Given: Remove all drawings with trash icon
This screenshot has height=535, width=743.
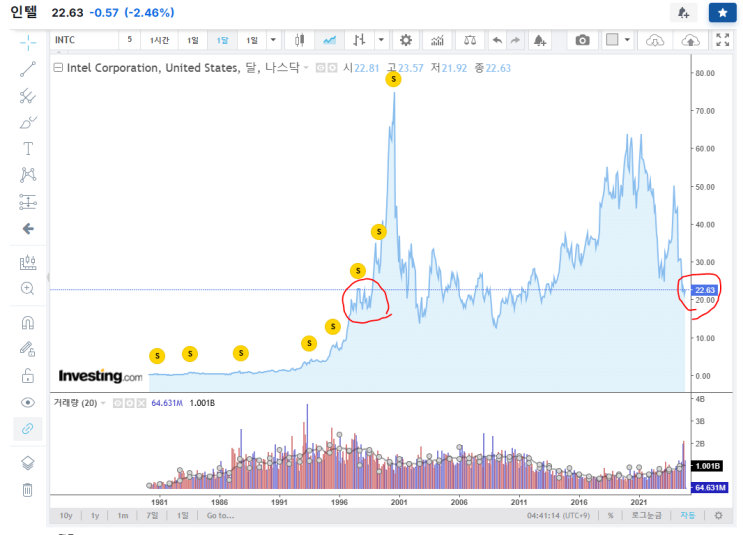Looking at the screenshot, I should click(27, 490).
